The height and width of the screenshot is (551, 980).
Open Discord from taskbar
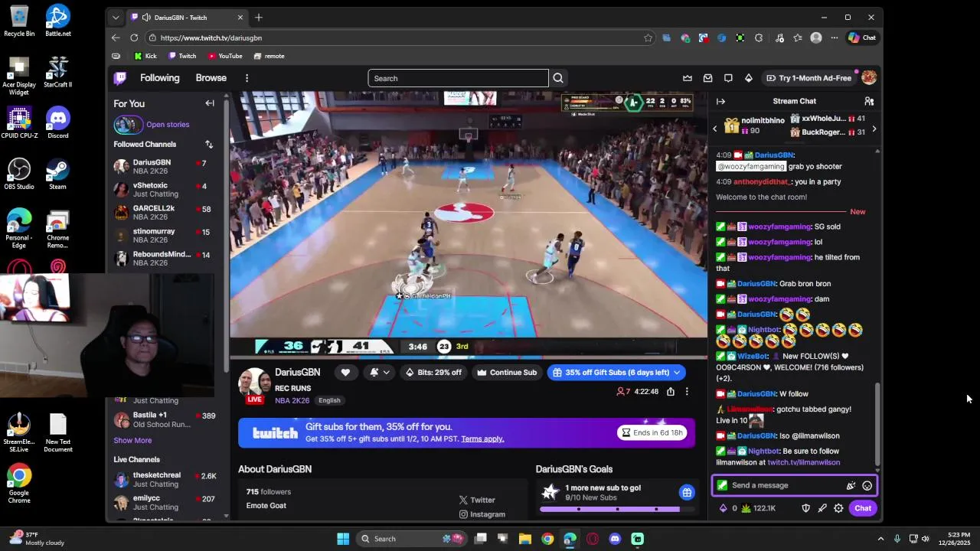(x=615, y=539)
